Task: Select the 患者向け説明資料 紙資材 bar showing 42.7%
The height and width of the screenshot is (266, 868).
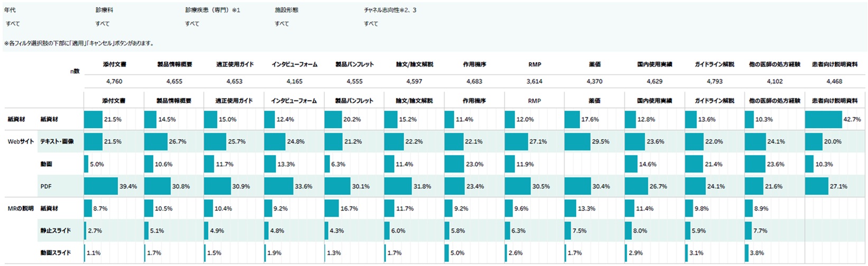Action: click(823, 120)
